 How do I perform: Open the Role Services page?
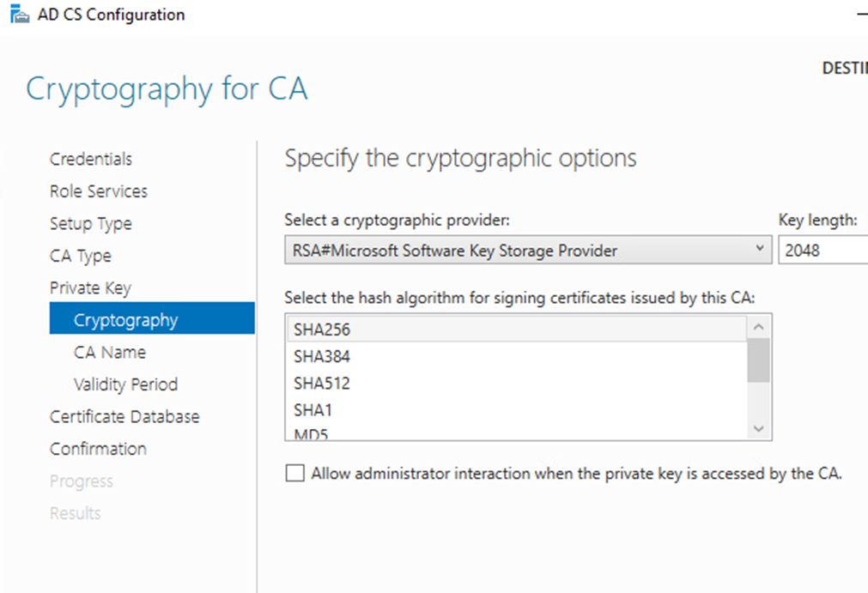[x=98, y=191]
